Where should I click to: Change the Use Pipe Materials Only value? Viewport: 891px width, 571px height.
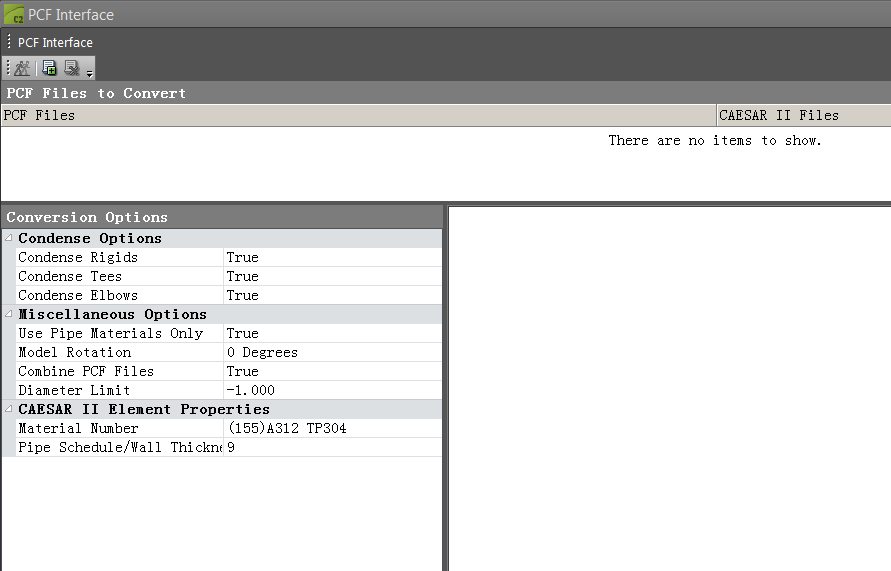[x=332, y=334]
